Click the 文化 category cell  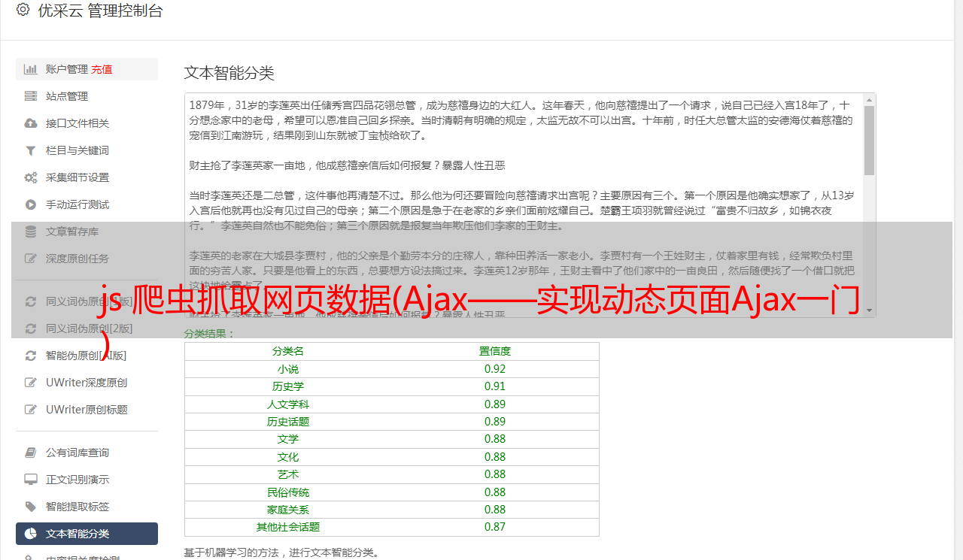pos(288,457)
